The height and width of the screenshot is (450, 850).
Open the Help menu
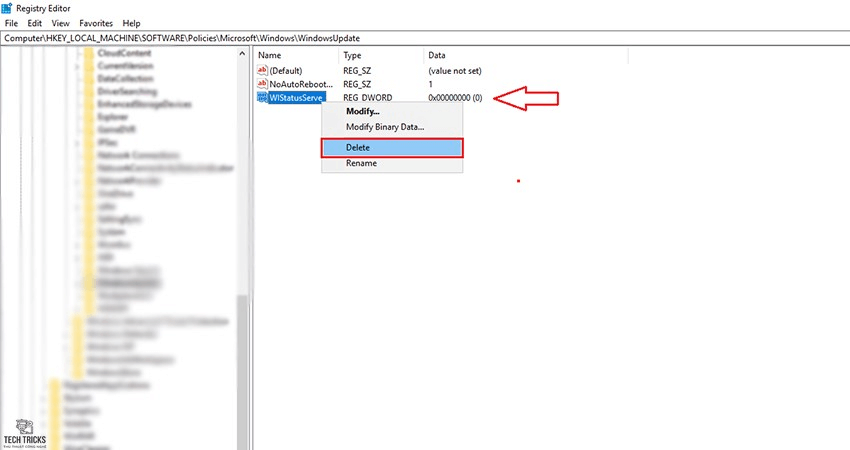pyautogui.click(x=131, y=23)
